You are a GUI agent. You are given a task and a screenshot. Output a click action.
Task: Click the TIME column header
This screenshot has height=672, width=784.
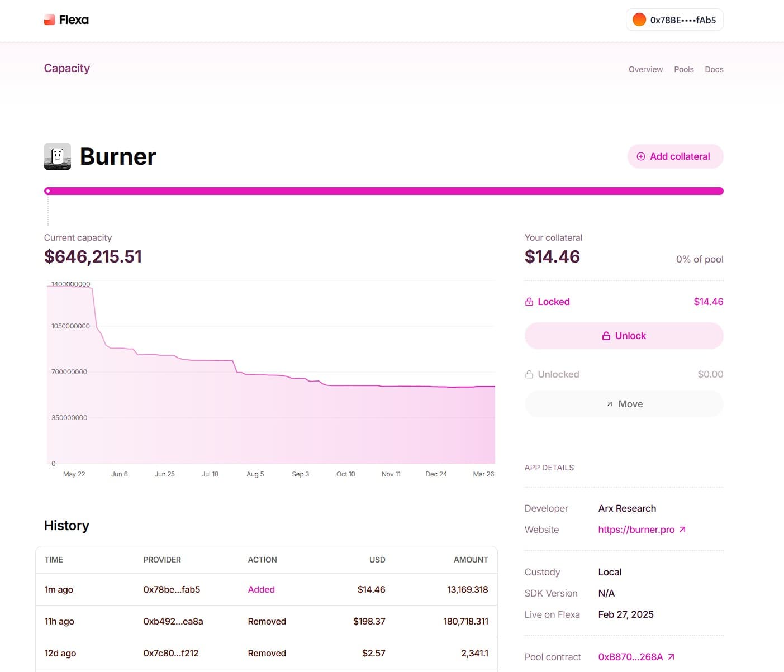click(x=54, y=560)
